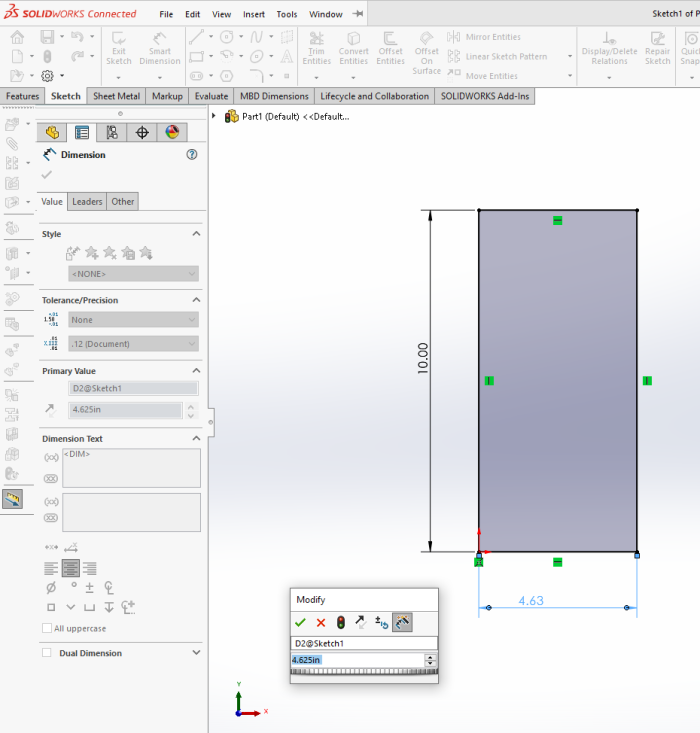Open the Style <NONE> dropdown

[133, 274]
